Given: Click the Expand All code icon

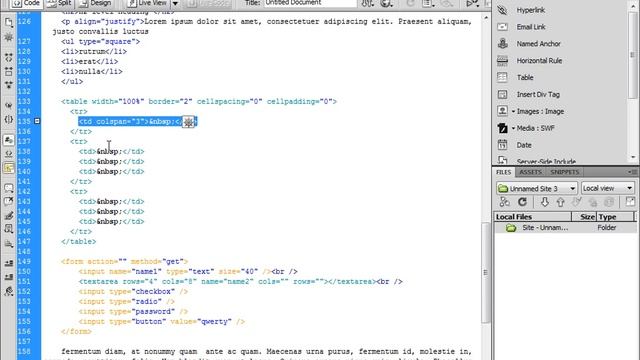Looking at the screenshot, I should (x=9, y=85).
